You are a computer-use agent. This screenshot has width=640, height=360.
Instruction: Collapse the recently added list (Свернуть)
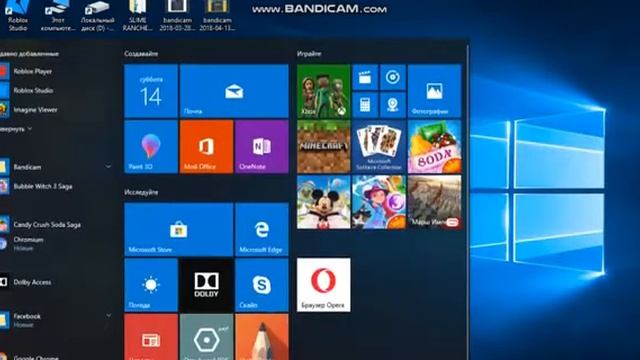pyautogui.click(x=16, y=129)
